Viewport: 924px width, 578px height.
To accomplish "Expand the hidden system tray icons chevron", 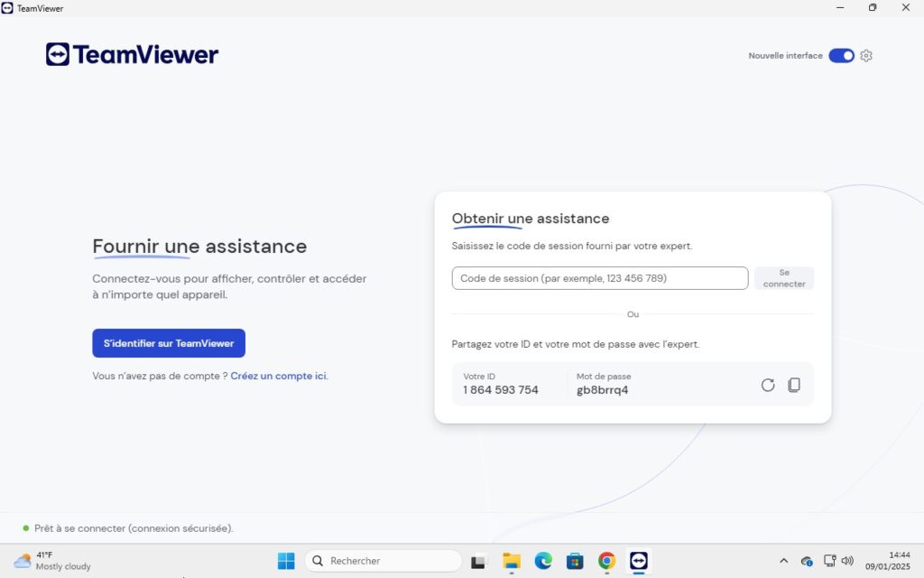I will coord(783,561).
